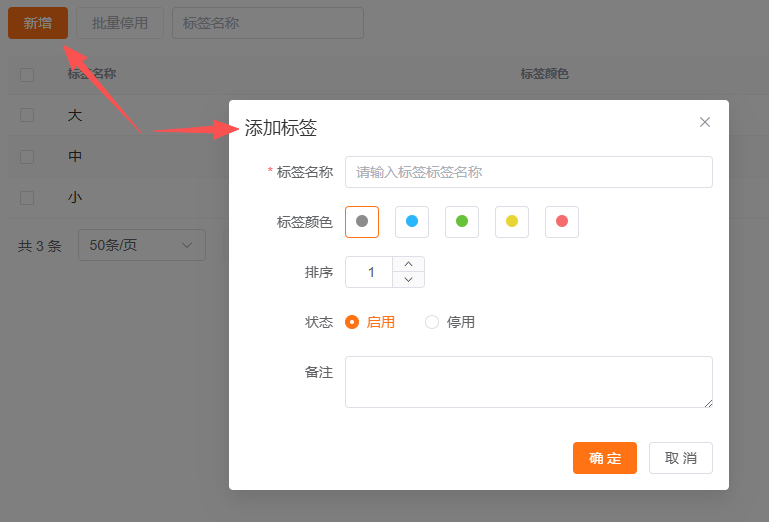Viewport: 769px width, 522px height.
Task: Decrease the 排序 value with down arrow
Action: [408, 280]
